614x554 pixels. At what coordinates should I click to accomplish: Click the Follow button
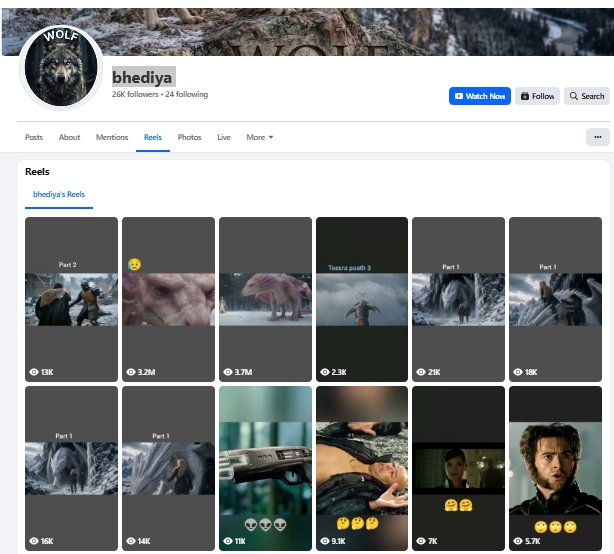tap(537, 96)
